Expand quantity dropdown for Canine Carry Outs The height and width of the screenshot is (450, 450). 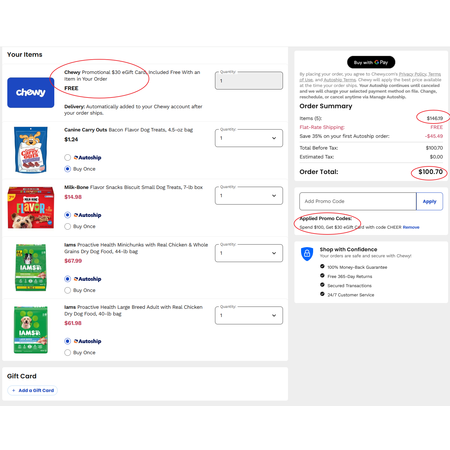[249, 138]
